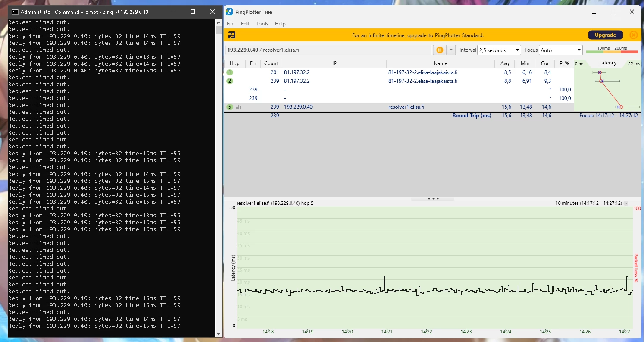Open the Tools menu
644x342 pixels.
262,24
